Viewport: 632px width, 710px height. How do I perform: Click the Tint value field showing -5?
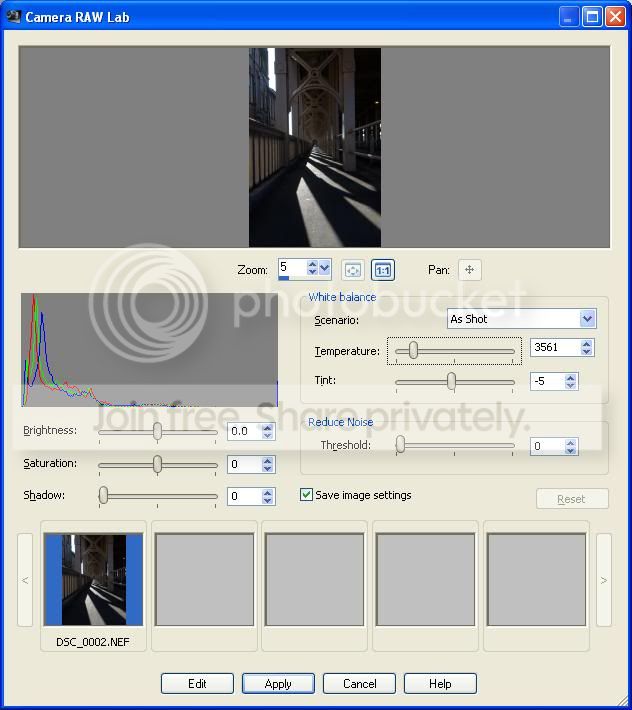click(x=548, y=381)
